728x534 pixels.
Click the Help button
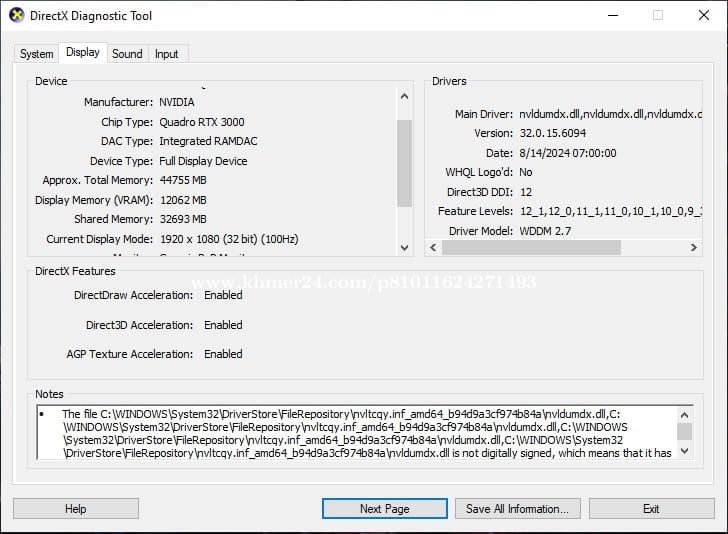[76, 509]
